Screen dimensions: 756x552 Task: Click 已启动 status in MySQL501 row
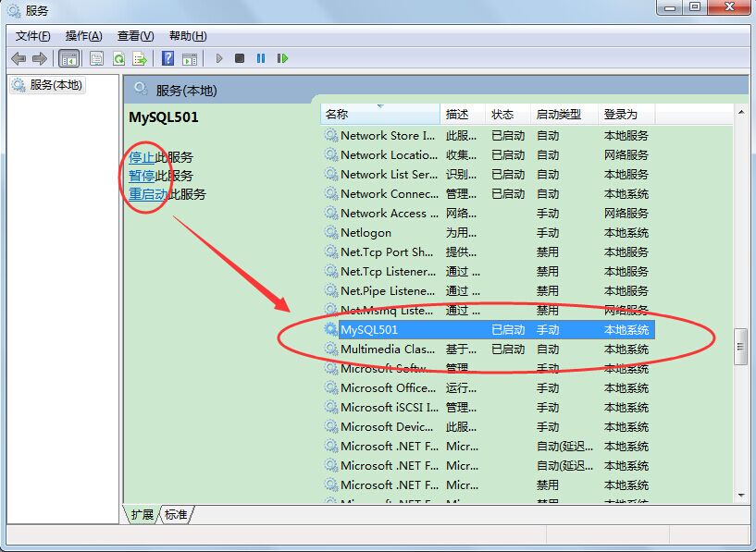pyautogui.click(x=508, y=330)
